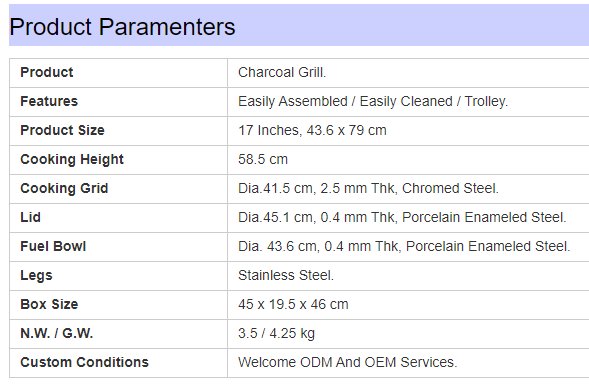Click the Dia.45.1 cm lid description

tap(402, 217)
